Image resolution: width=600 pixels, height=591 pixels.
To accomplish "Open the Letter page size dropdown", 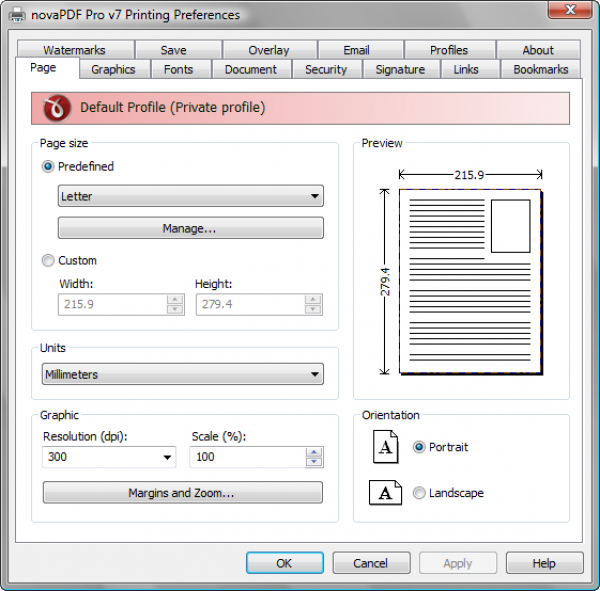I will pos(191,196).
